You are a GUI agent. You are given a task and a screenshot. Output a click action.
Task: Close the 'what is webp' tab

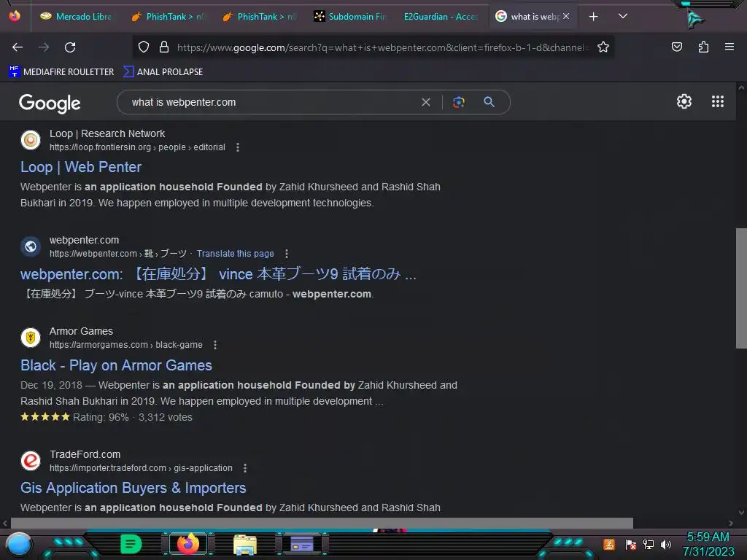pyautogui.click(x=566, y=16)
